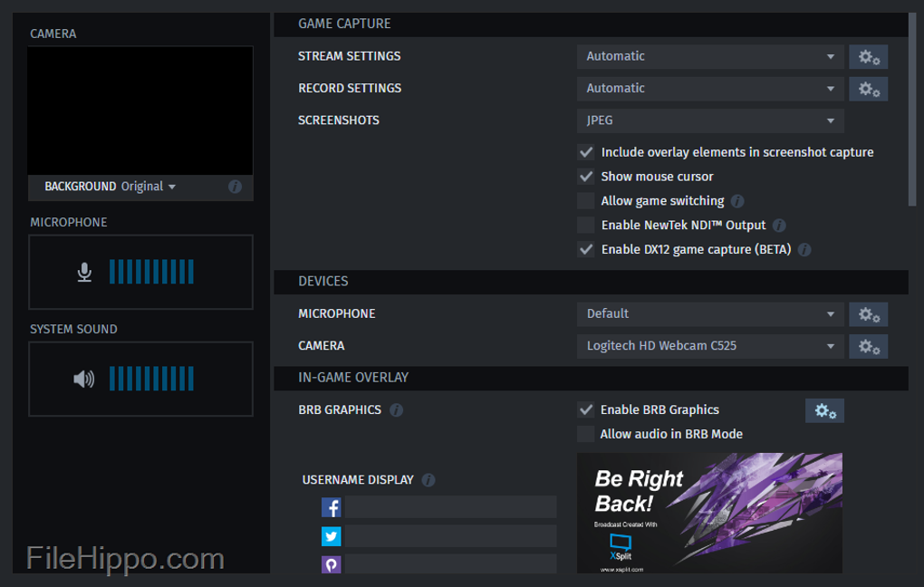Click the system sound speaker icon
Viewport: 924px width, 587px height.
(84, 379)
